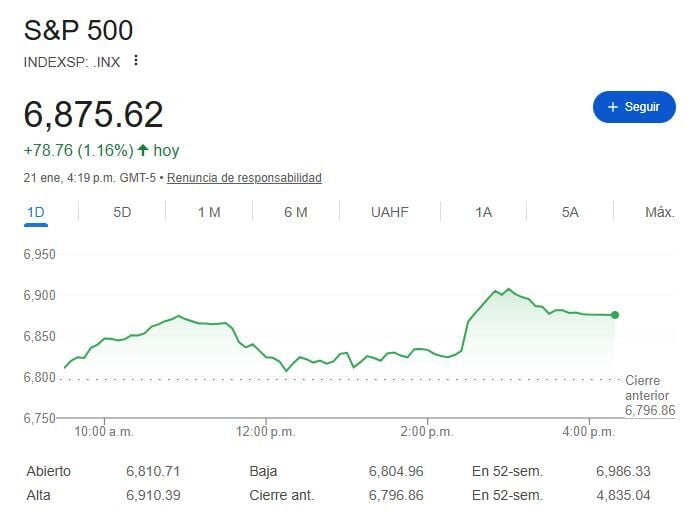
Task: Click the green up arrow indicator
Action: click(x=143, y=150)
